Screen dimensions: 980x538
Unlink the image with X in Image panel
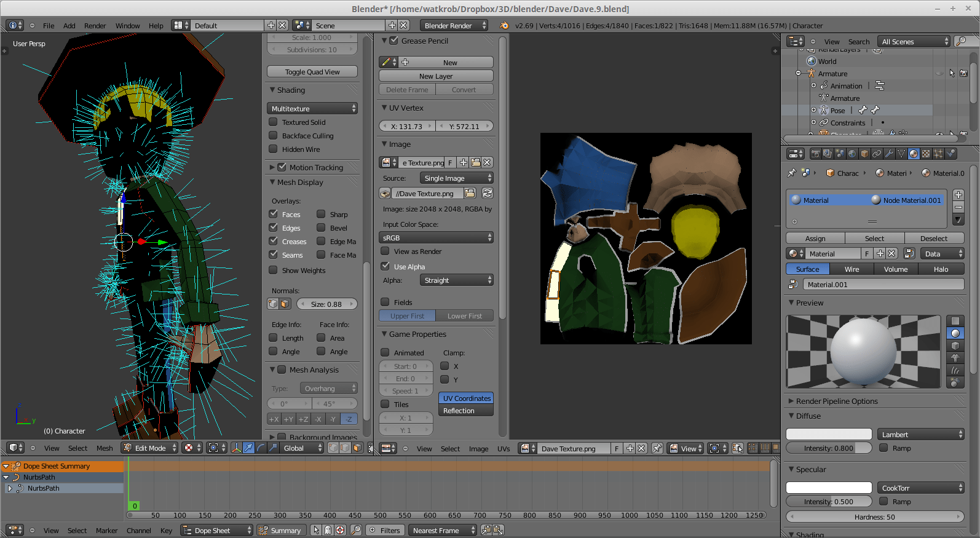tap(487, 163)
